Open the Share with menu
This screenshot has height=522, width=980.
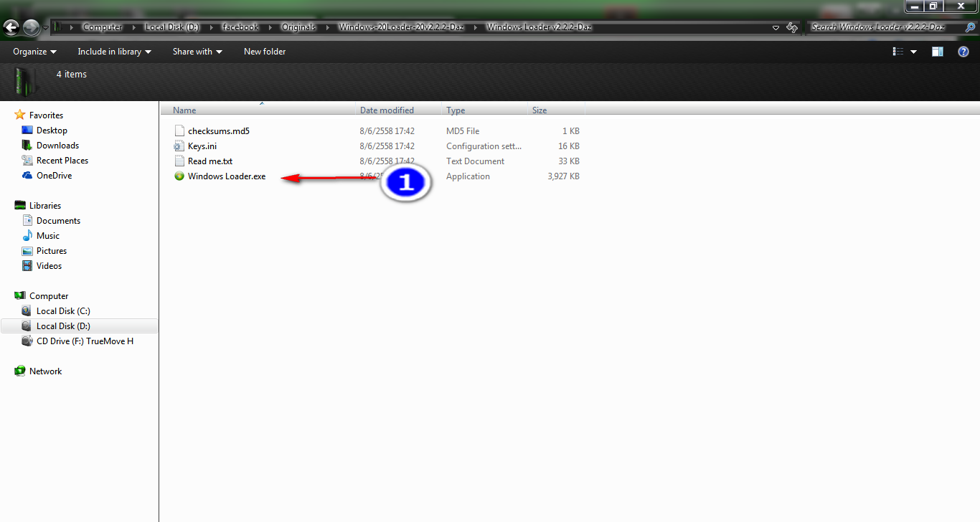coord(197,52)
